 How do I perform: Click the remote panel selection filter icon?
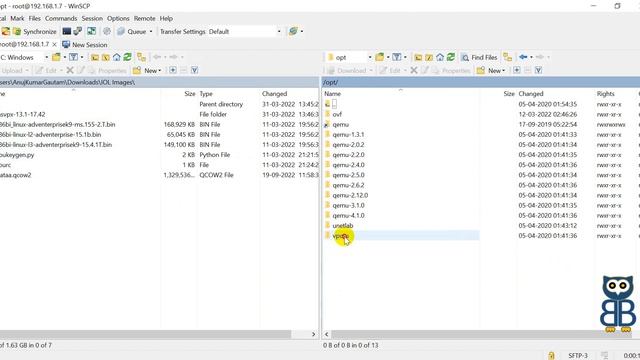pos(538,71)
